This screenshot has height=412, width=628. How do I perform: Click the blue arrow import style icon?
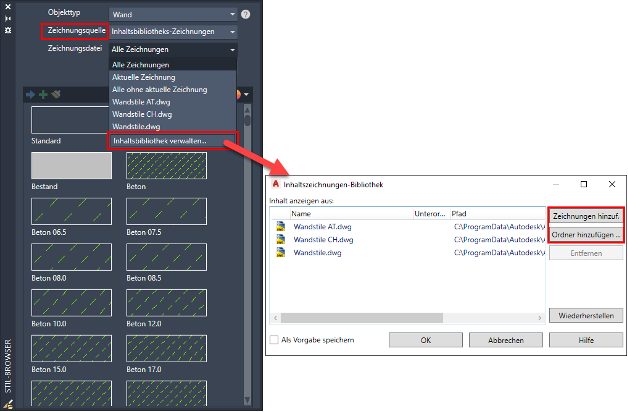(x=30, y=95)
